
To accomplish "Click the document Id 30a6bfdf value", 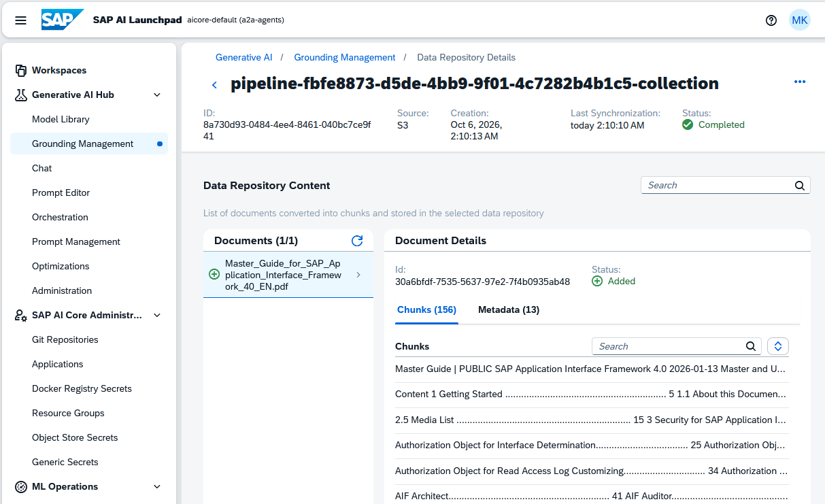I will tap(482, 281).
